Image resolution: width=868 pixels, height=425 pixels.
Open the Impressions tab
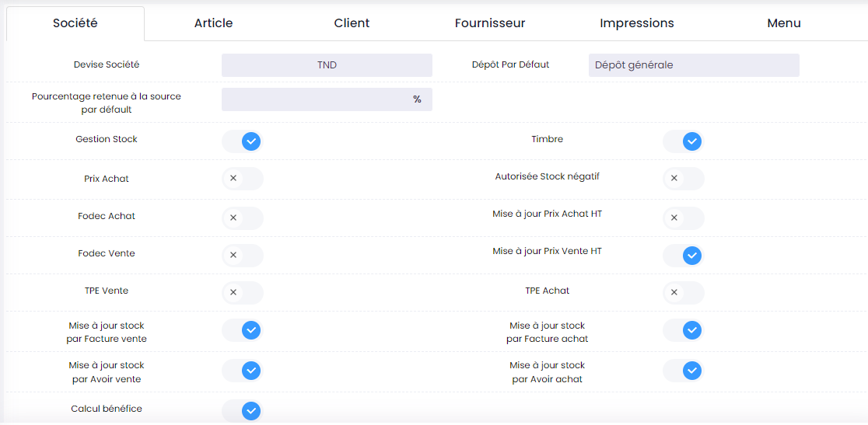click(636, 23)
